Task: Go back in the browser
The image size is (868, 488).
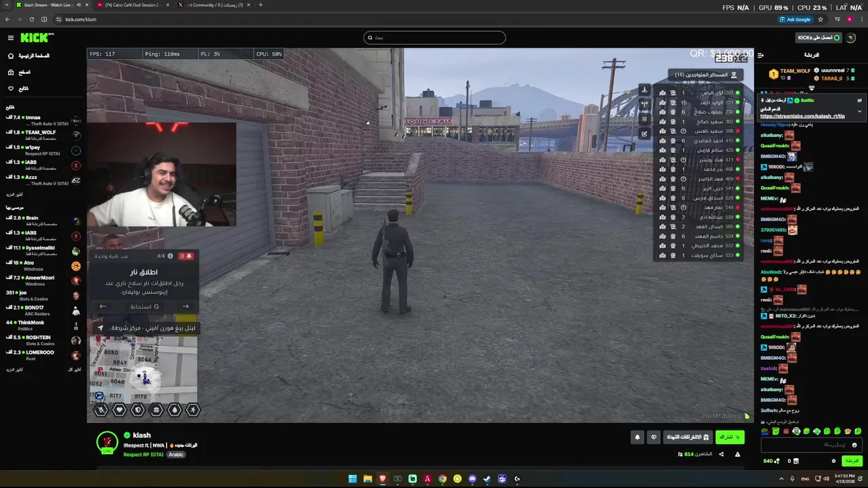Action: click(x=7, y=19)
